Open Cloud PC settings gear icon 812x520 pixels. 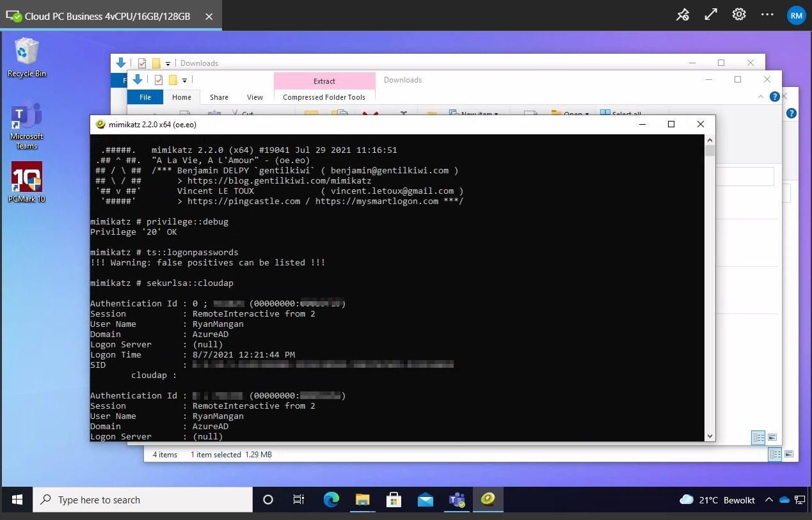739,15
